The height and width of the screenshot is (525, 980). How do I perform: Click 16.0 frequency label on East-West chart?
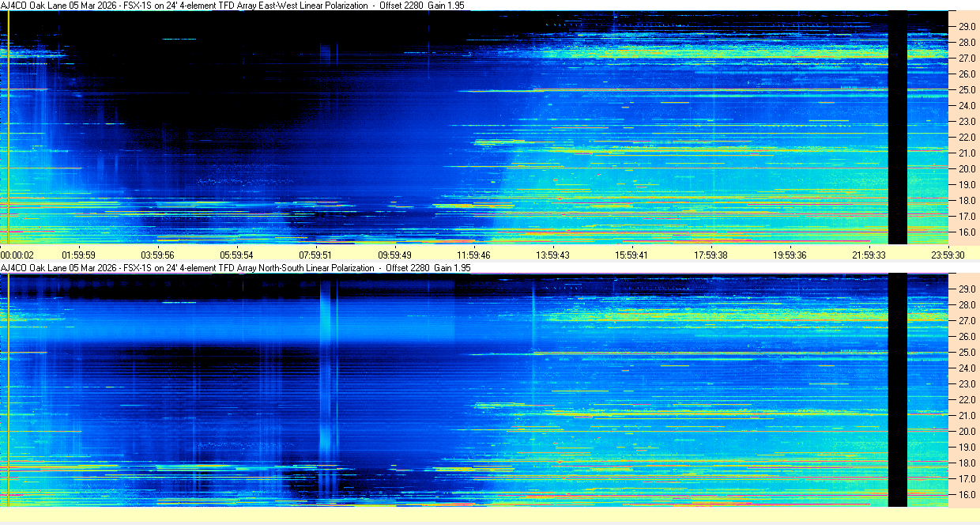[x=967, y=233]
